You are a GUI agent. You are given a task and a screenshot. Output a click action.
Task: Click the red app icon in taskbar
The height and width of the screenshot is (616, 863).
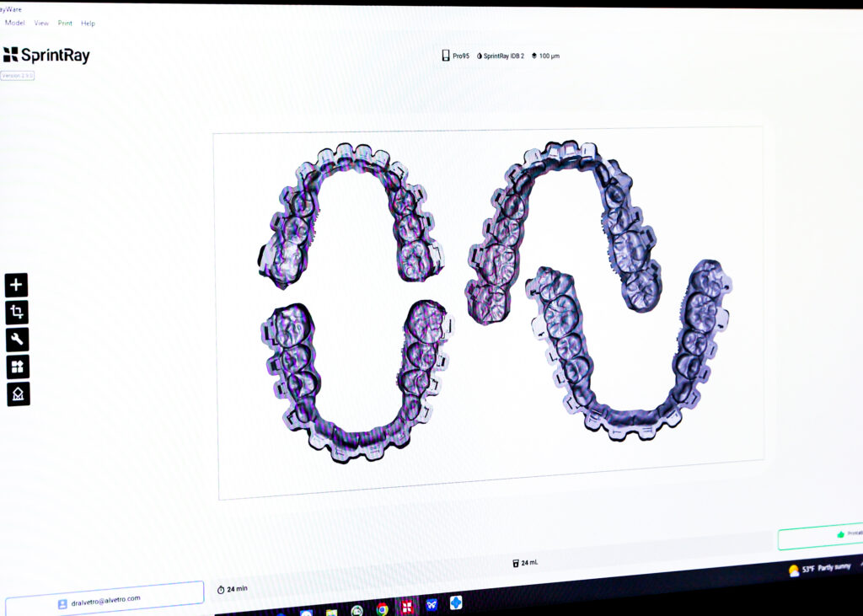pos(407,607)
